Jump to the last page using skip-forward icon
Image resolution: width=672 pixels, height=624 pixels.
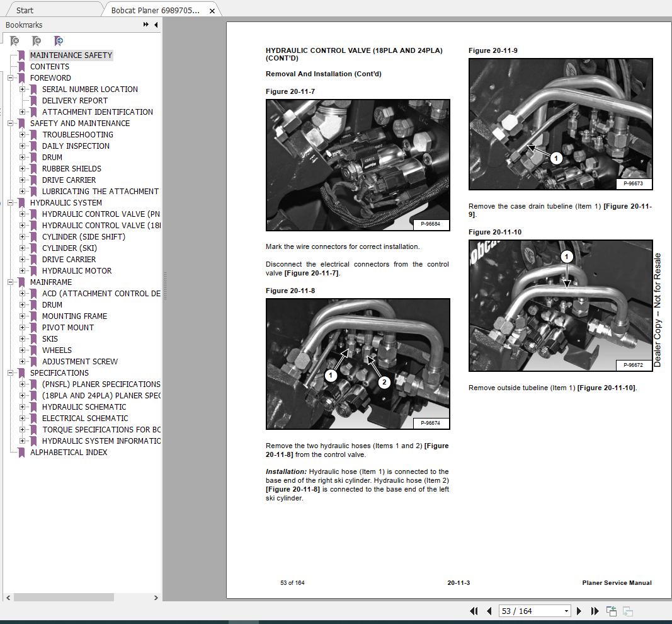(x=595, y=611)
